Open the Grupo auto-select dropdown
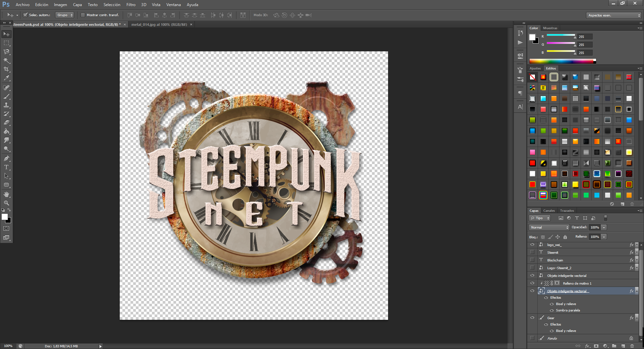The image size is (644, 349). coord(64,15)
